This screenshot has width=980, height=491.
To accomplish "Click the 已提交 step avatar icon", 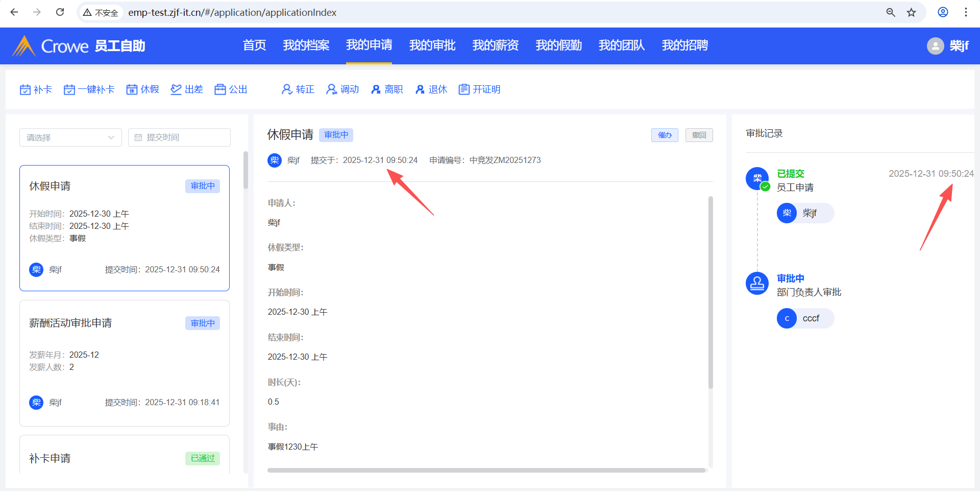I will pos(757,179).
